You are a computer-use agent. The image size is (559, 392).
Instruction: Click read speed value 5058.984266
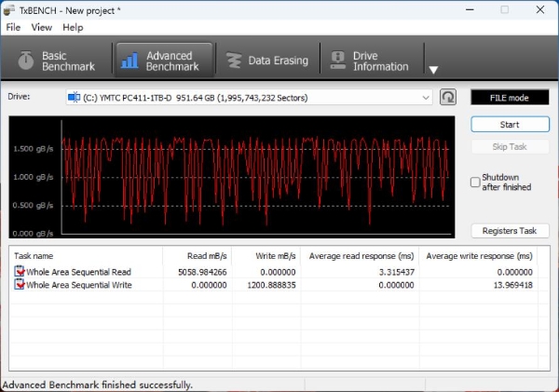point(202,272)
